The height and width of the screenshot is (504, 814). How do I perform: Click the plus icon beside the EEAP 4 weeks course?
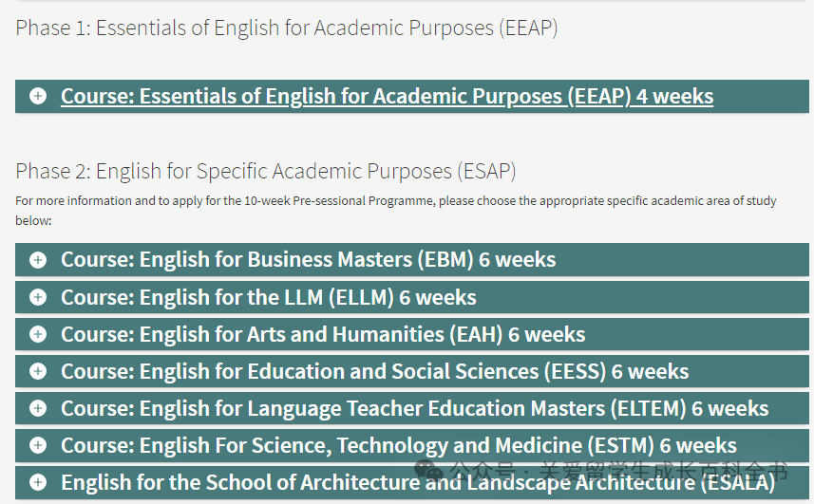tap(38, 96)
